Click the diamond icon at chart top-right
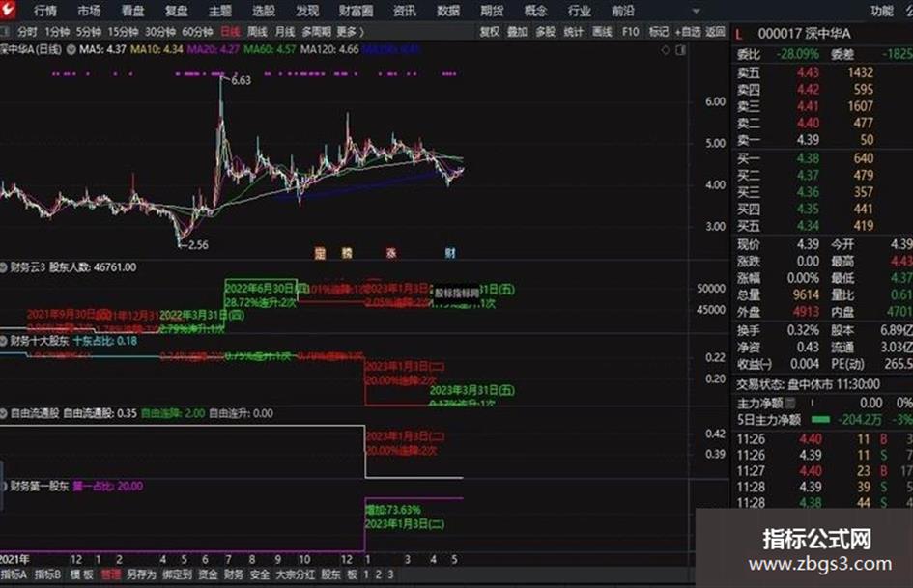 coord(666,50)
